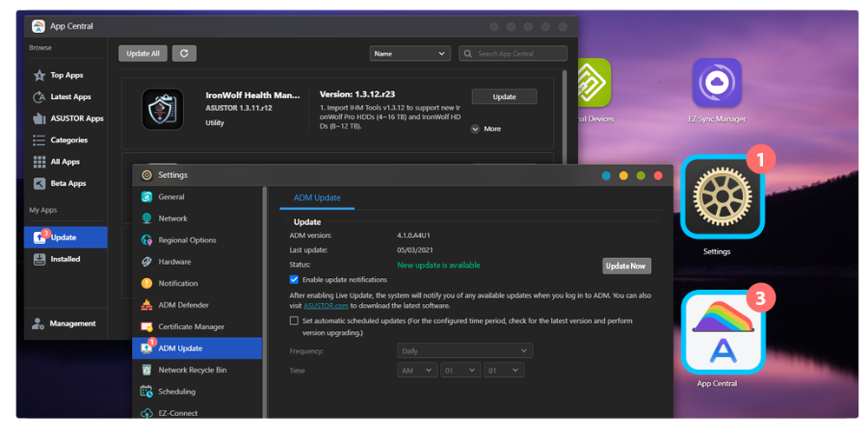Open the Name sort dropdown in App Central
The image size is (868, 436).
tap(411, 54)
